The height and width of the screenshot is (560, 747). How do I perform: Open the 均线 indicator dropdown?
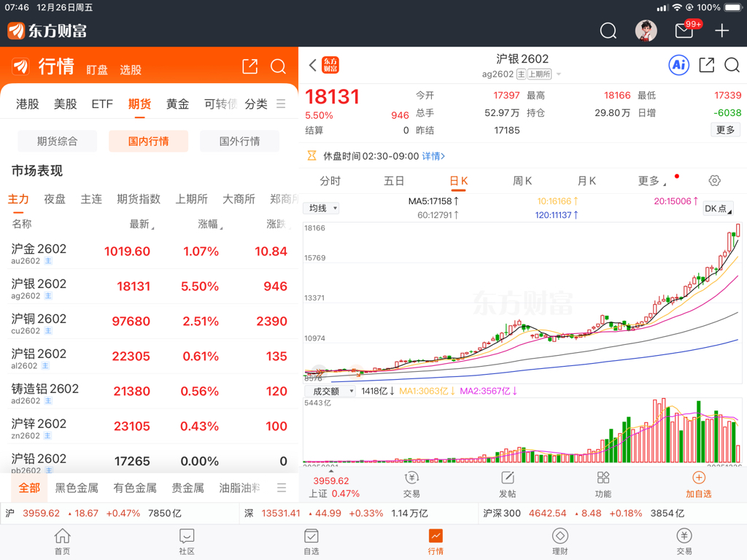tap(321, 208)
